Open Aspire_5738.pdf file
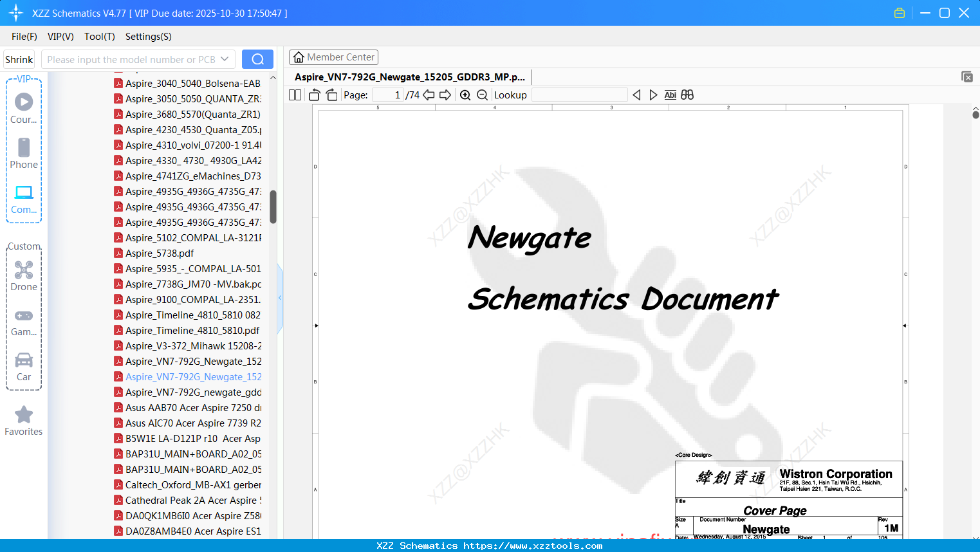This screenshot has height=552, width=980. coord(154,253)
